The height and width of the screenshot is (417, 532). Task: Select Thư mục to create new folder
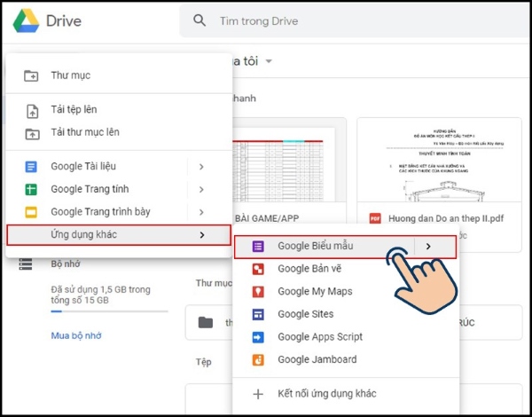click(x=70, y=75)
